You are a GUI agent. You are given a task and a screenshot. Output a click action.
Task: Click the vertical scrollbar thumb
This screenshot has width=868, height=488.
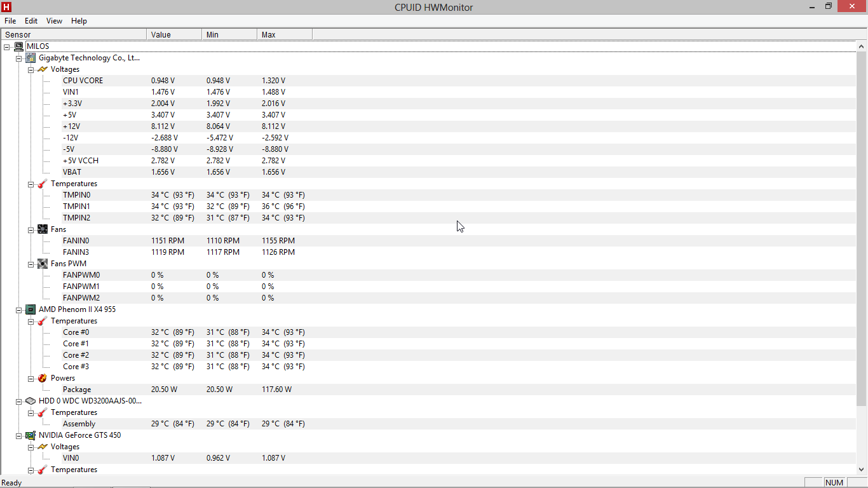862,229
